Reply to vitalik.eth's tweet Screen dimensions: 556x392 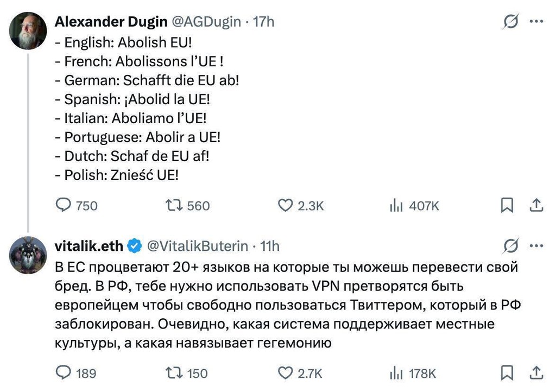(x=64, y=373)
